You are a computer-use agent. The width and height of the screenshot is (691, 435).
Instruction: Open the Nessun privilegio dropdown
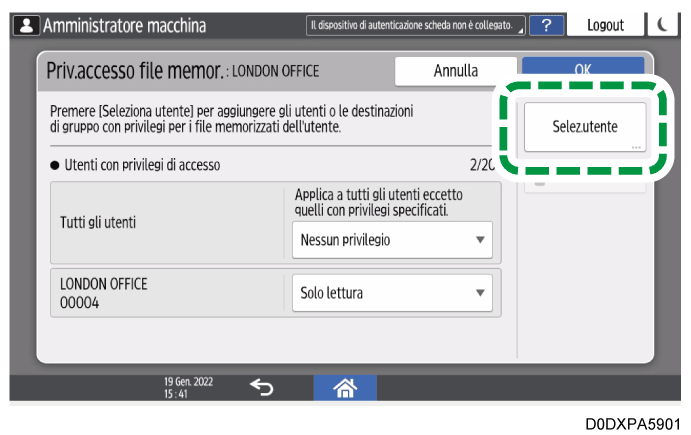pyautogui.click(x=392, y=240)
